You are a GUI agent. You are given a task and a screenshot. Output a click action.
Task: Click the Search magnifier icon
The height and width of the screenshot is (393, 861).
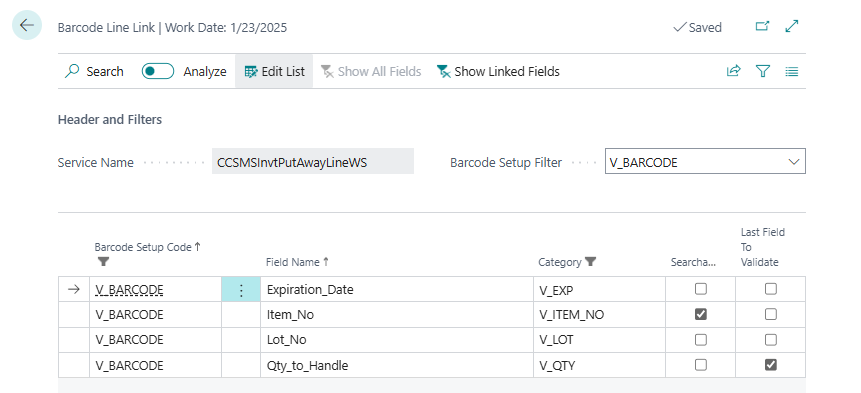(72, 71)
